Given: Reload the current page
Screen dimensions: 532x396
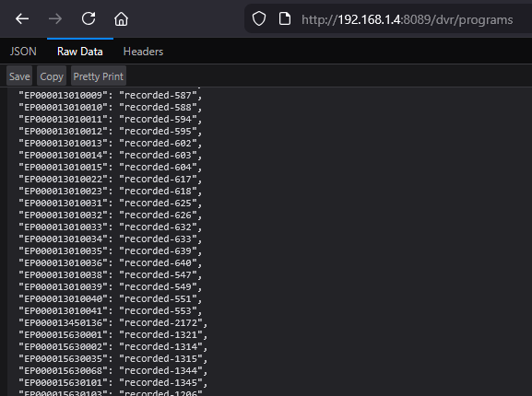Looking at the screenshot, I should click(x=89, y=18).
